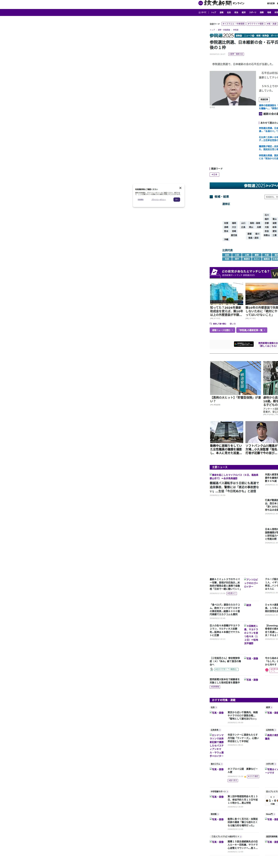Select the 政治 navigation tab

click(236, 12)
